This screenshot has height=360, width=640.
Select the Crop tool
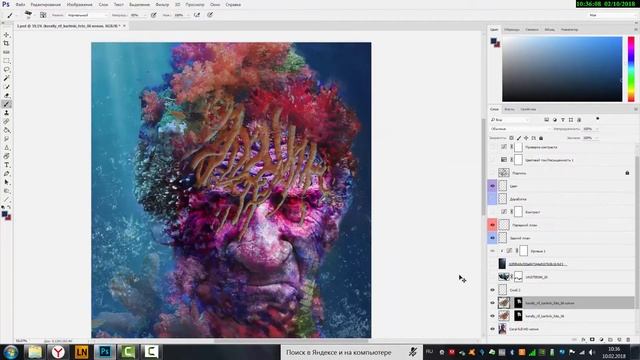[x=6, y=43]
